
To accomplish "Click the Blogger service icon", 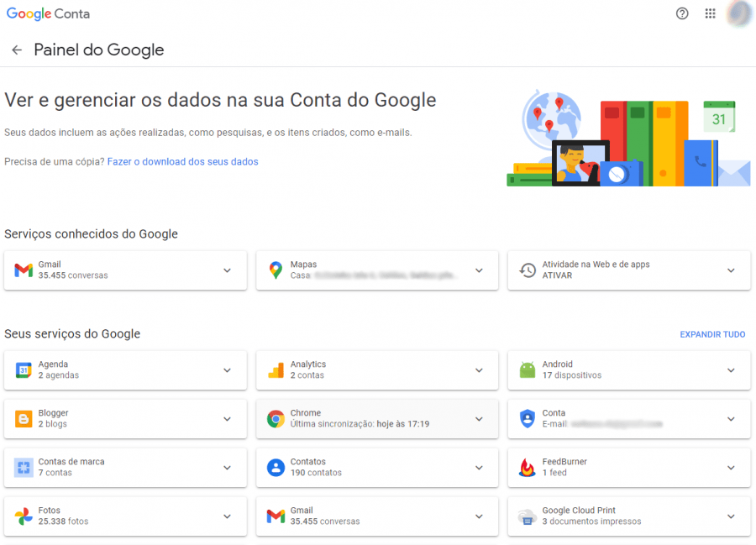I will [24, 419].
